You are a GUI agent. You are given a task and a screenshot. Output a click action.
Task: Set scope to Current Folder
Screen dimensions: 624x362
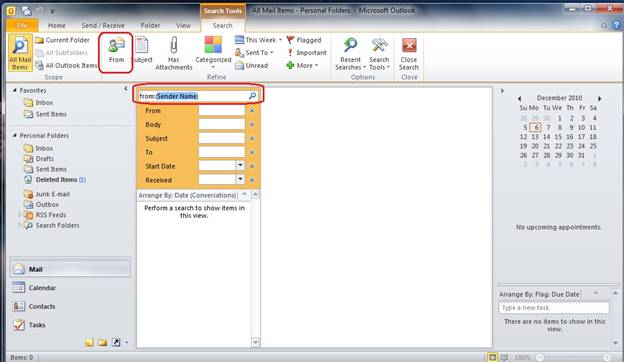(62, 40)
